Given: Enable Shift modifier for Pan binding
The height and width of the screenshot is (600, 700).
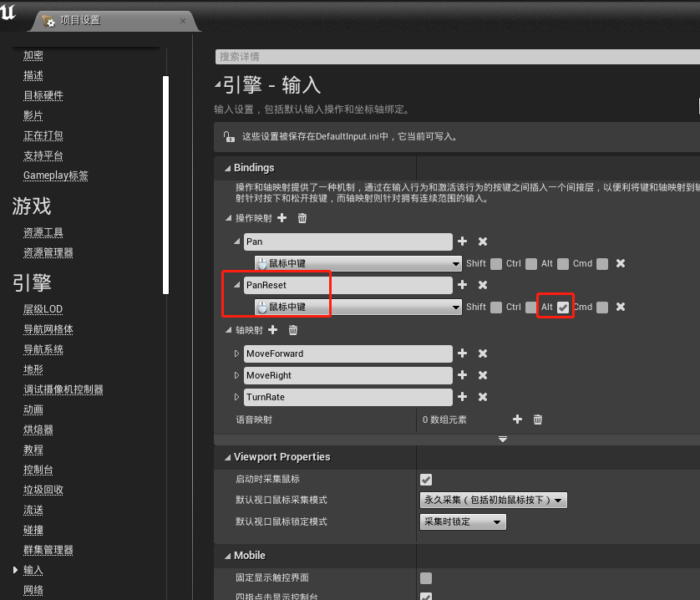Looking at the screenshot, I should (496, 263).
